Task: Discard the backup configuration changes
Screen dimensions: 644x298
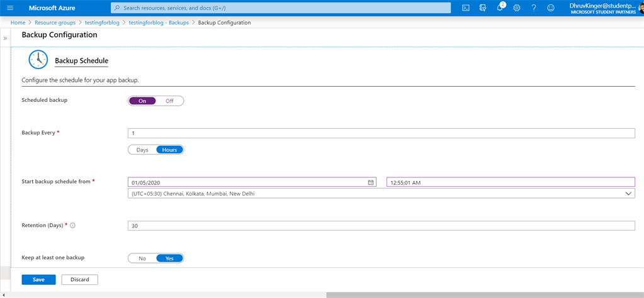Action: (80, 280)
